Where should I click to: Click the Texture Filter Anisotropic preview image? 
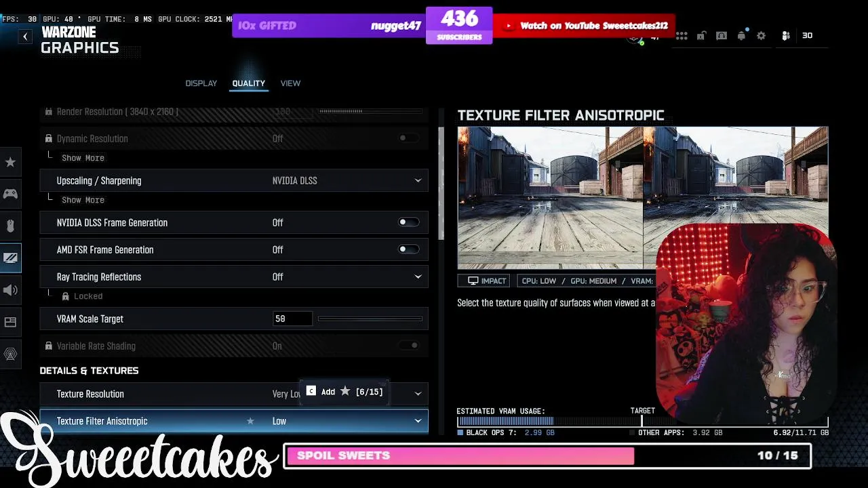(642, 198)
